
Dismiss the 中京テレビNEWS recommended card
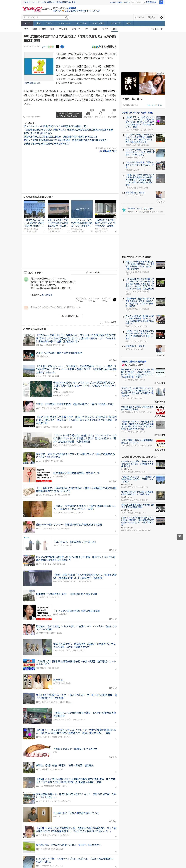68,231
